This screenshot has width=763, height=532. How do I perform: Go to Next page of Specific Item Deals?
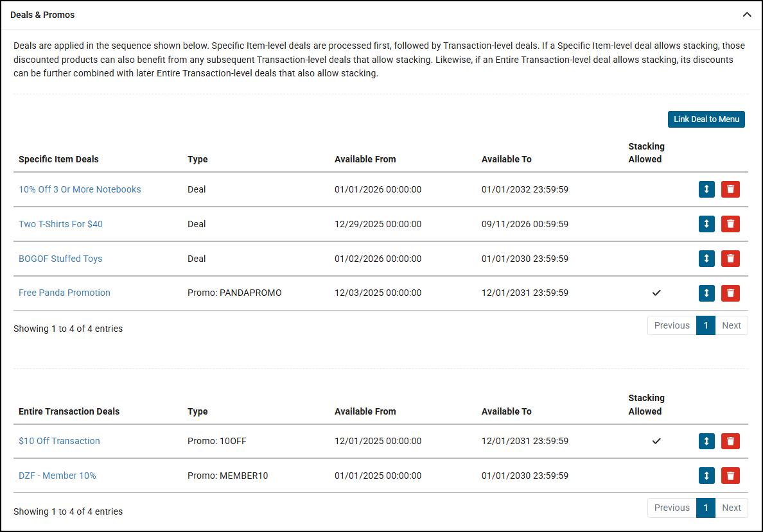pos(731,325)
